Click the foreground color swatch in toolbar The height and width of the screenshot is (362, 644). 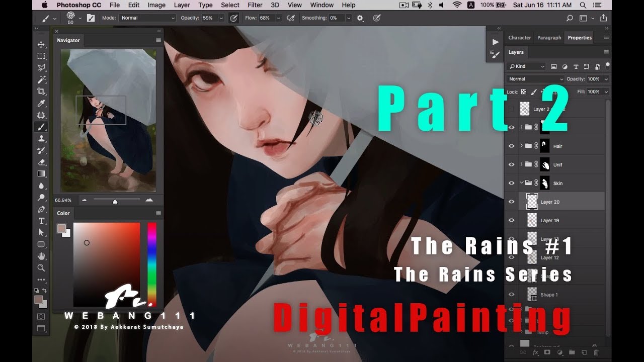pyautogui.click(x=38, y=299)
